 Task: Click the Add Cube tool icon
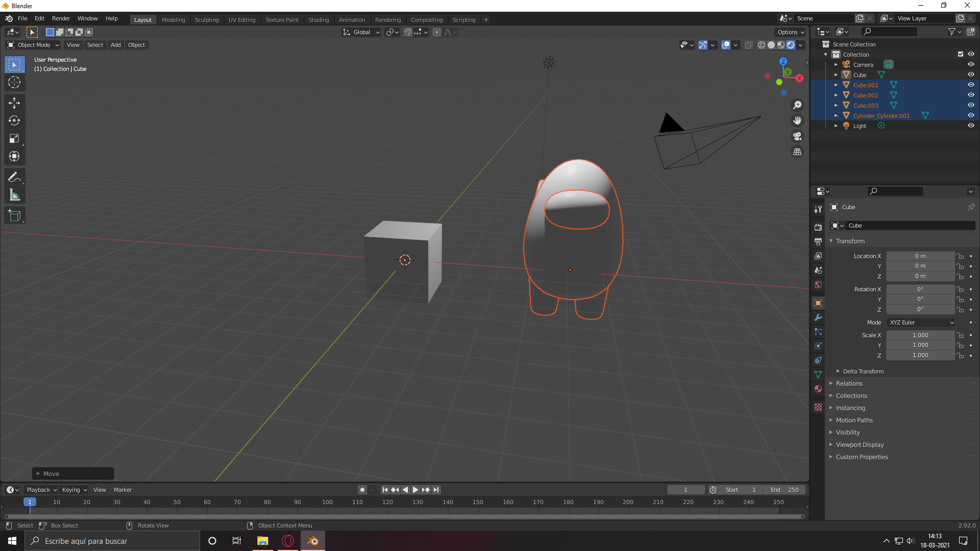coord(14,216)
